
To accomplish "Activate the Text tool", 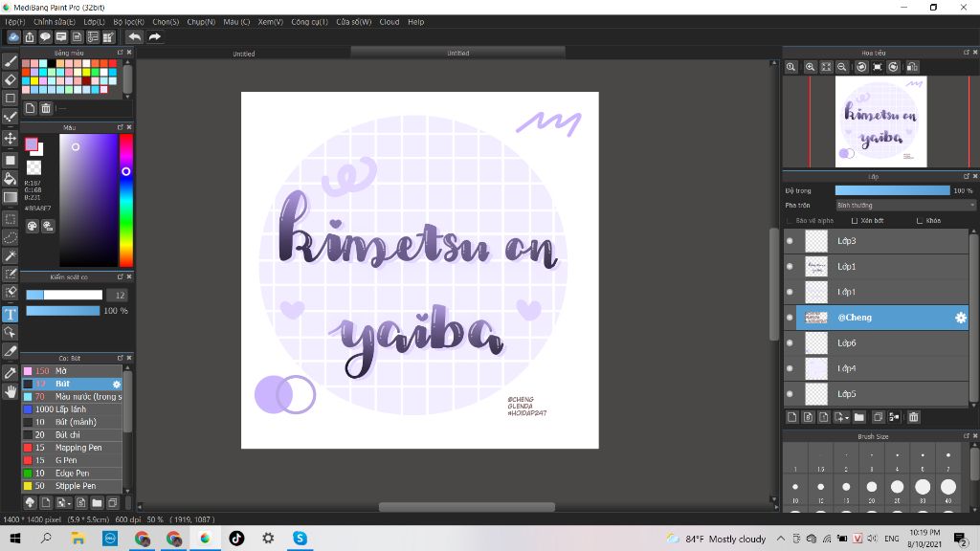I will 10,314.
